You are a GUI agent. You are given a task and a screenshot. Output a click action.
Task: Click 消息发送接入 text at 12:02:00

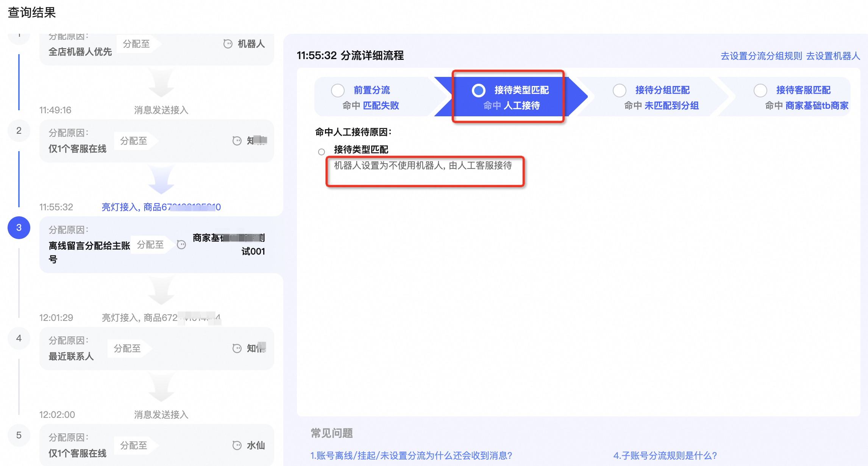pyautogui.click(x=161, y=415)
